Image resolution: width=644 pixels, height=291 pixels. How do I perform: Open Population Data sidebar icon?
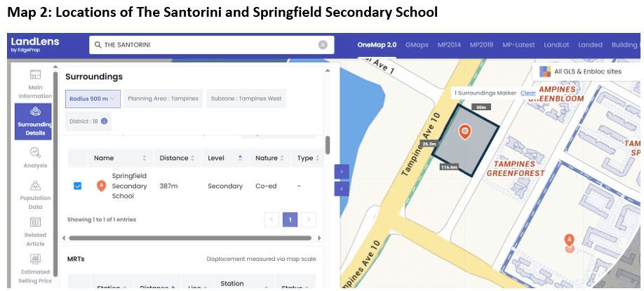click(35, 186)
